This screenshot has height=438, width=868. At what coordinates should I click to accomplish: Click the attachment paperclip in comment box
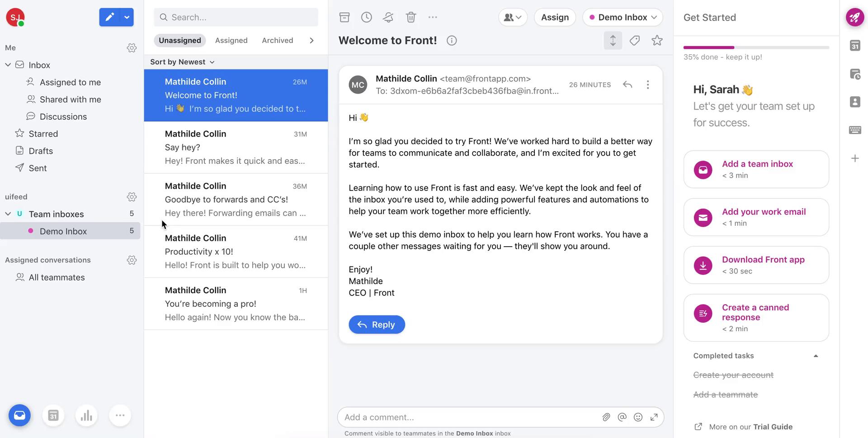606,417
